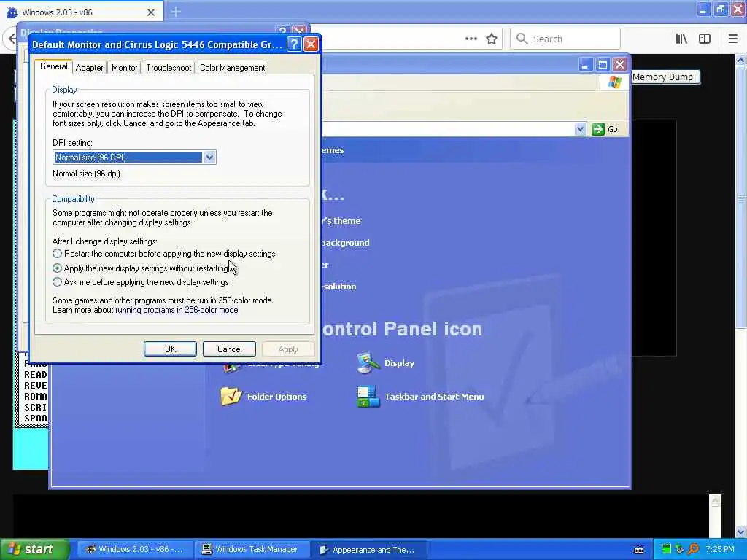Close the Default Monitor properties dialog
Viewport: 747px width, 560px height.
click(x=311, y=44)
